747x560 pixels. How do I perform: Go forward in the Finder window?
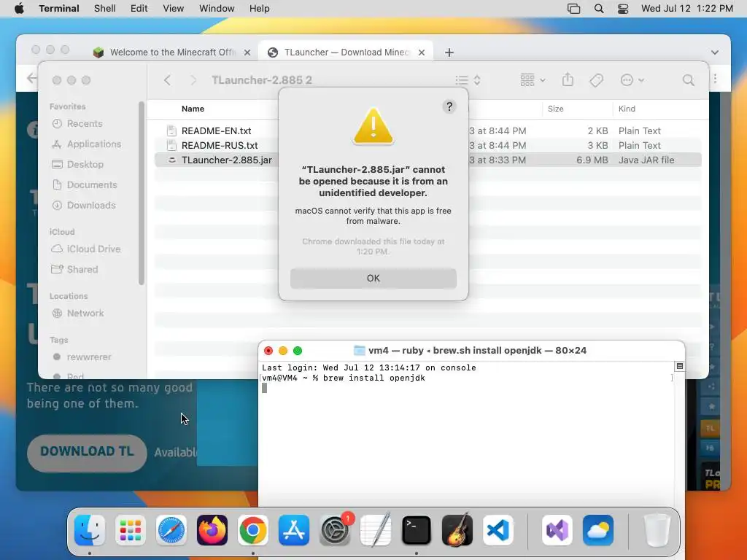[x=193, y=80]
